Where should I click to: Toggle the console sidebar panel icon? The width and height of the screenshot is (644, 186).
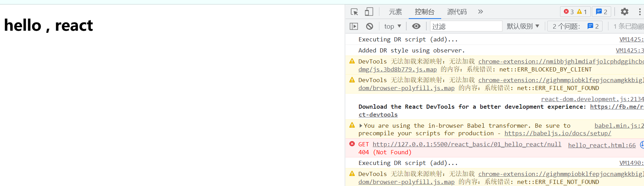354,26
